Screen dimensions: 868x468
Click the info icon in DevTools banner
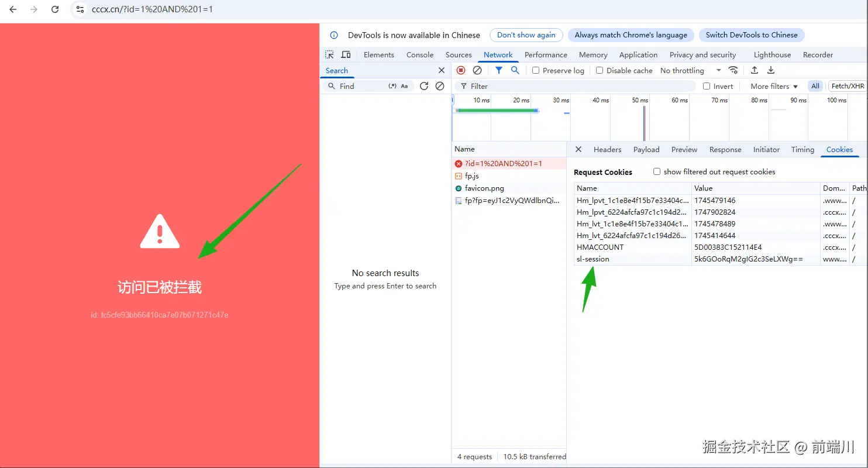tap(334, 35)
